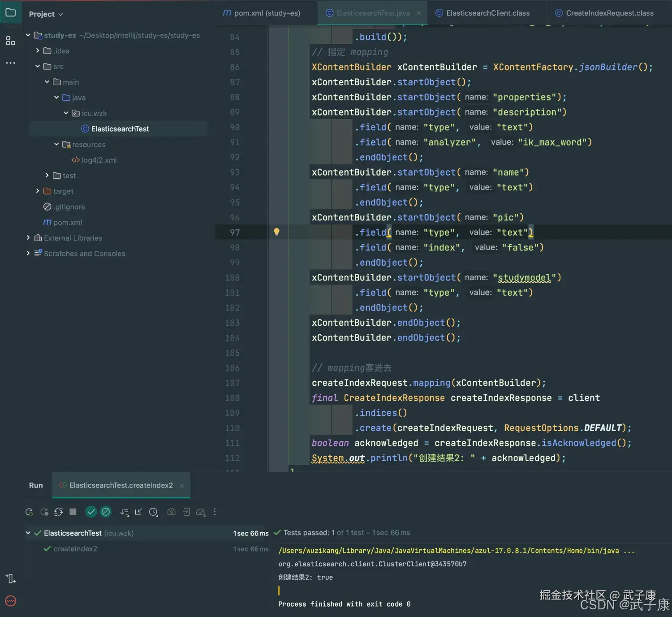The image size is (672, 617).
Task: Open the Project view dropdown
Action: (x=45, y=14)
